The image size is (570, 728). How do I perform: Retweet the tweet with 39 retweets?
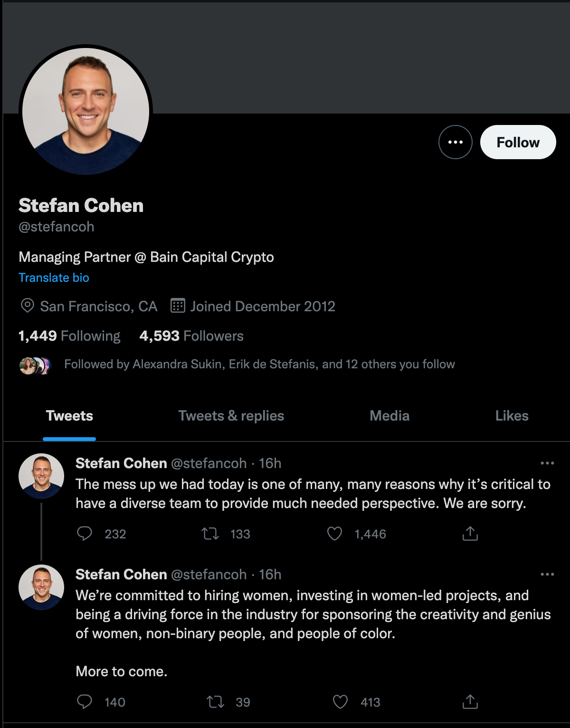tap(216, 702)
